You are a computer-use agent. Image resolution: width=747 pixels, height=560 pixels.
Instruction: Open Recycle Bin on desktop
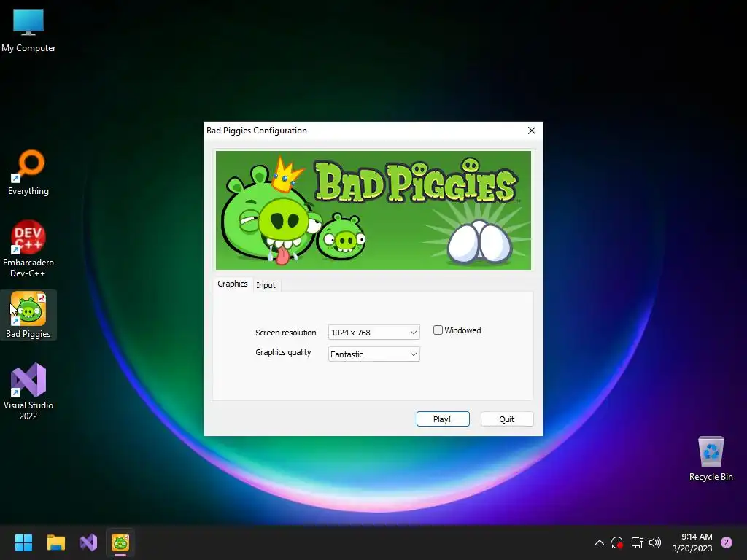point(711,458)
